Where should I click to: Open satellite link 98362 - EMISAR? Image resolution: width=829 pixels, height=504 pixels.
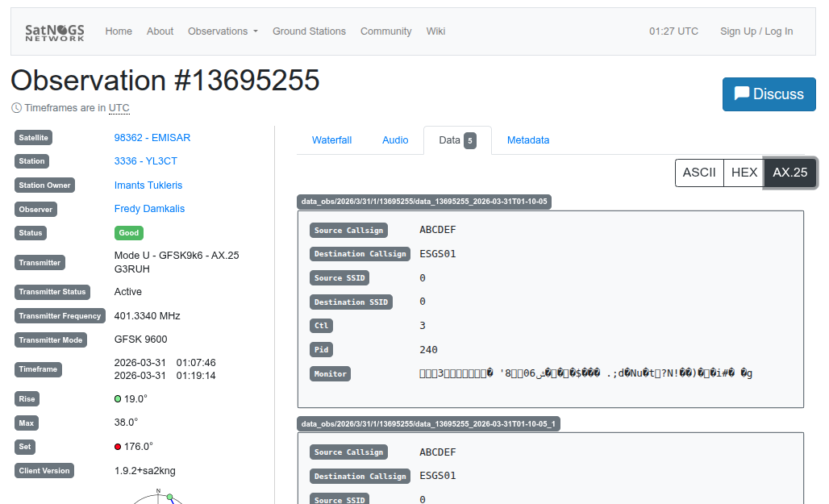tap(152, 138)
